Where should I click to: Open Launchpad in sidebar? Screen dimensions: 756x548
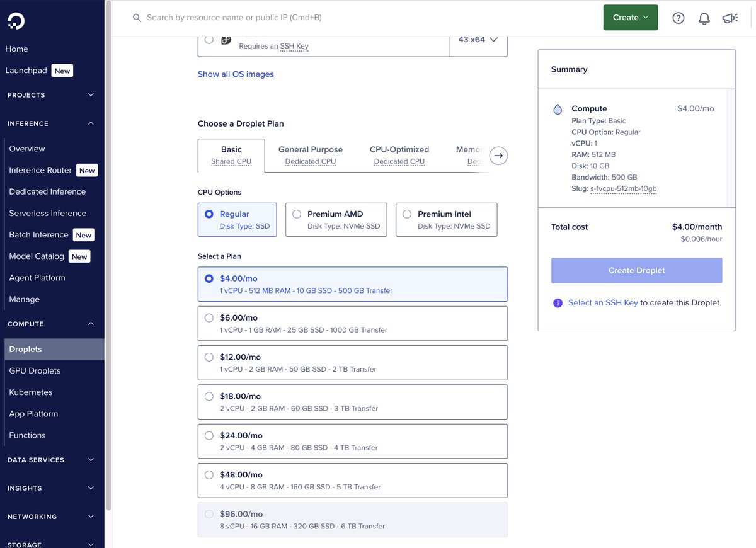pyautogui.click(x=26, y=71)
